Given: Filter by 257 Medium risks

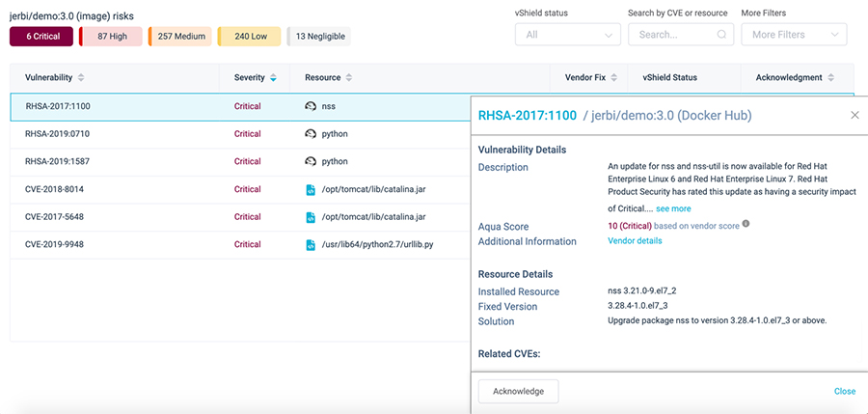Looking at the screenshot, I should (180, 37).
